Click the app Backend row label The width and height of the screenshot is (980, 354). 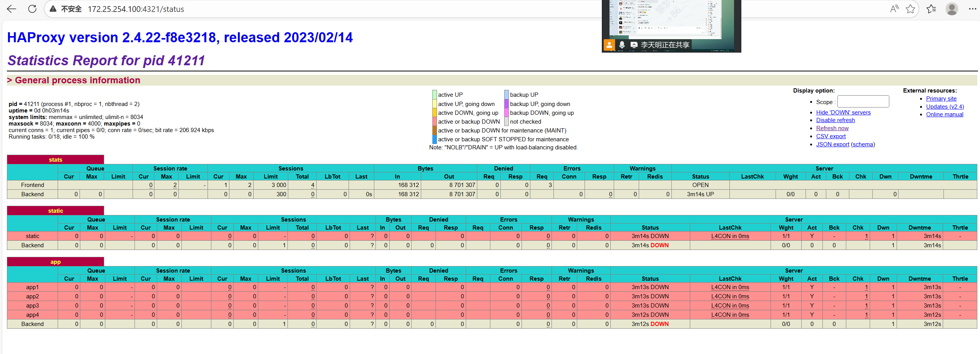pos(33,324)
